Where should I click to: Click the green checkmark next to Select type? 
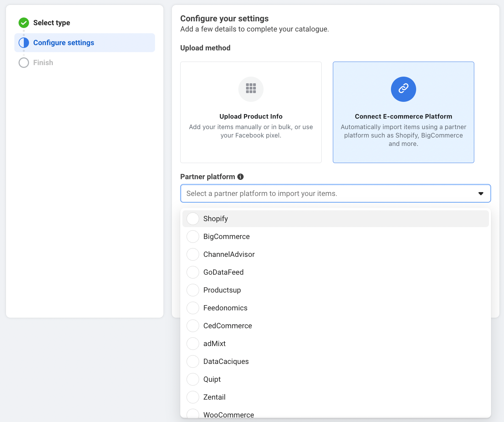tap(24, 23)
